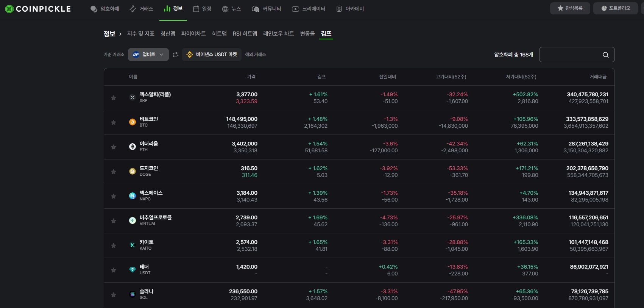
Task: Sort table by 저가대비(52주) column
Action: (x=521, y=77)
